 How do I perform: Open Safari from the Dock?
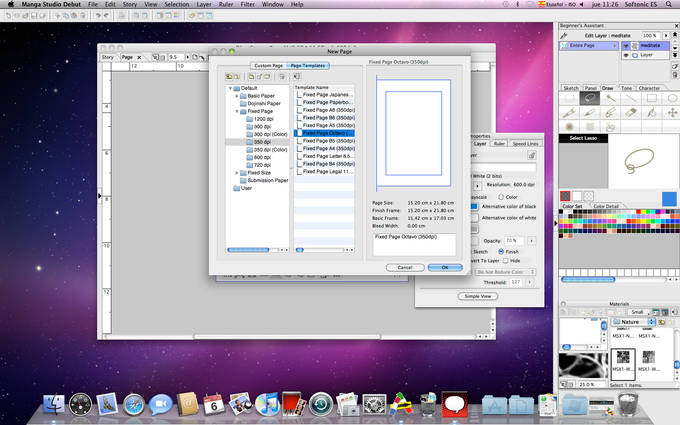[134, 404]
